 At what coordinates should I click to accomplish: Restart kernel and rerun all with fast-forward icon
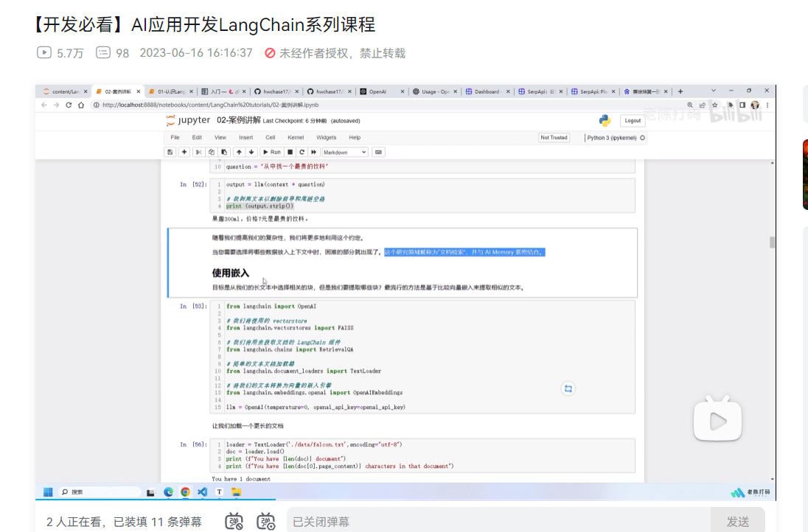point(314,153)
